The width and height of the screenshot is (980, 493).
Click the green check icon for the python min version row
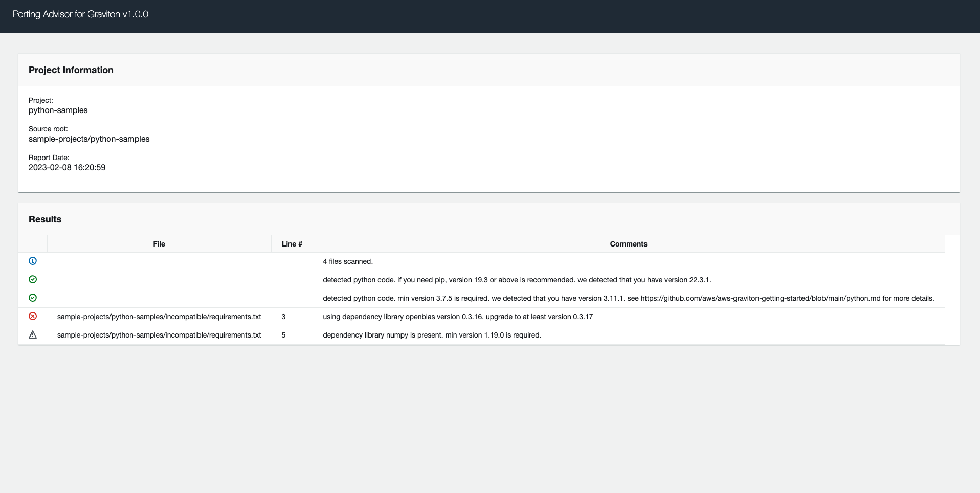(x=33, y=298)
